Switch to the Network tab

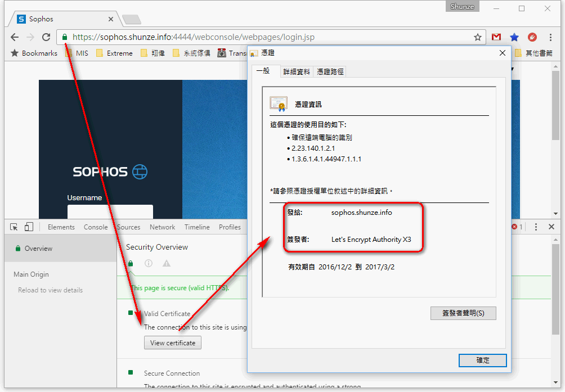point(163,227)
